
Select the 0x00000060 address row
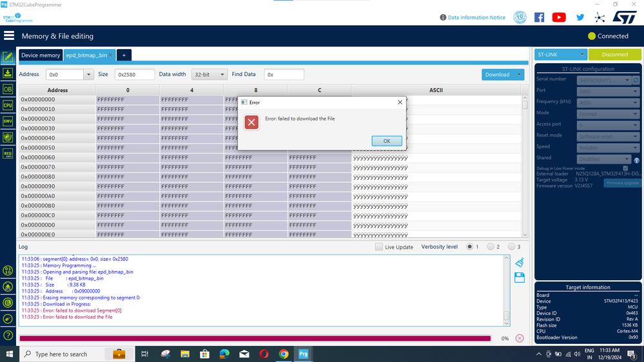pos(270,158)
